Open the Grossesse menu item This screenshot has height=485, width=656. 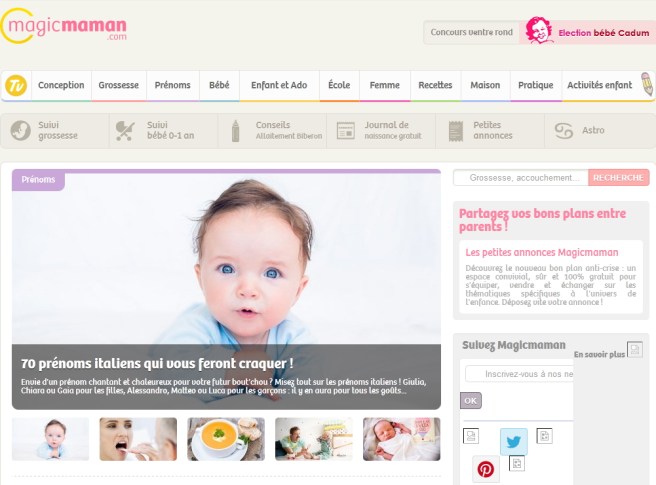click(118, 85)
